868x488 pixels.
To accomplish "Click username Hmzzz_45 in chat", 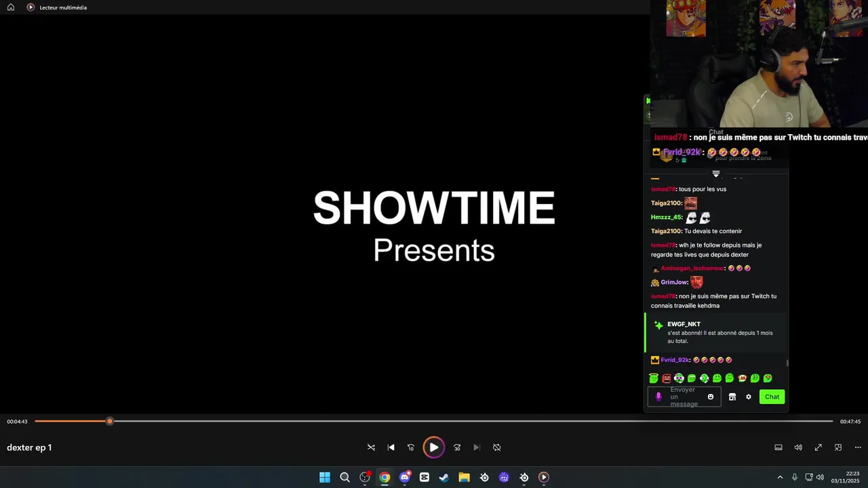I will [x=666, y=218].
